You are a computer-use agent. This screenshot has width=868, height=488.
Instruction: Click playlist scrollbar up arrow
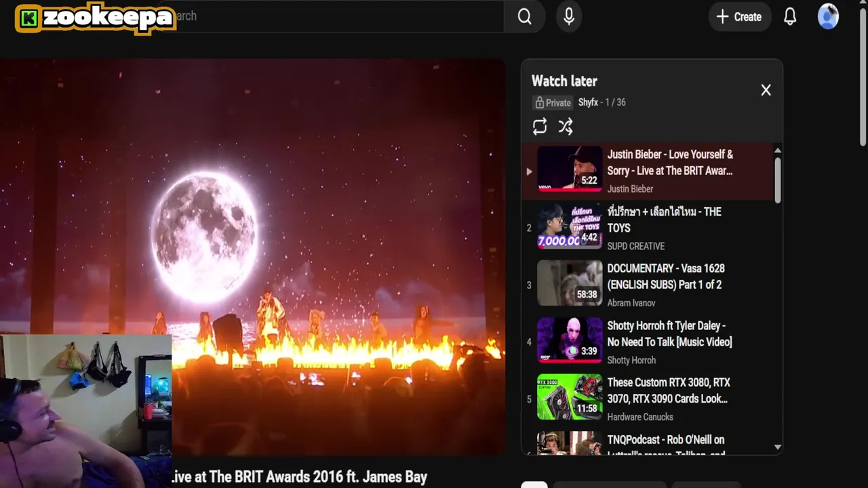click(x=778, y=150)
